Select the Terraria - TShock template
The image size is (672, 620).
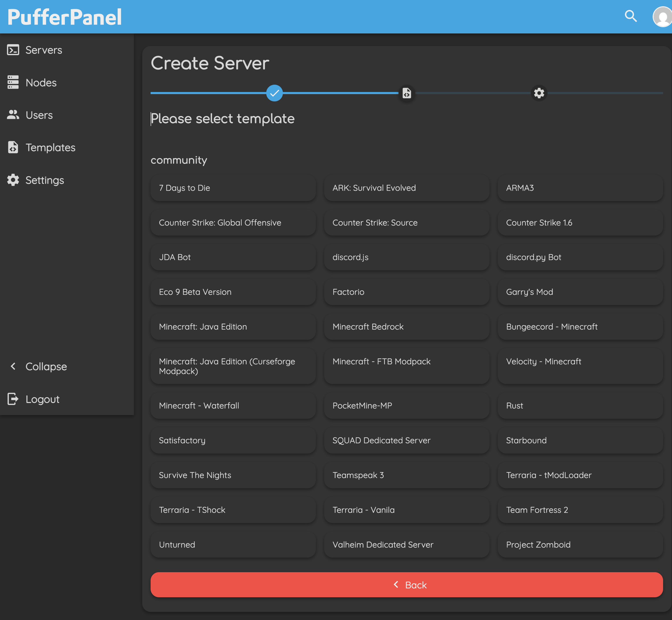pos(233,510)
